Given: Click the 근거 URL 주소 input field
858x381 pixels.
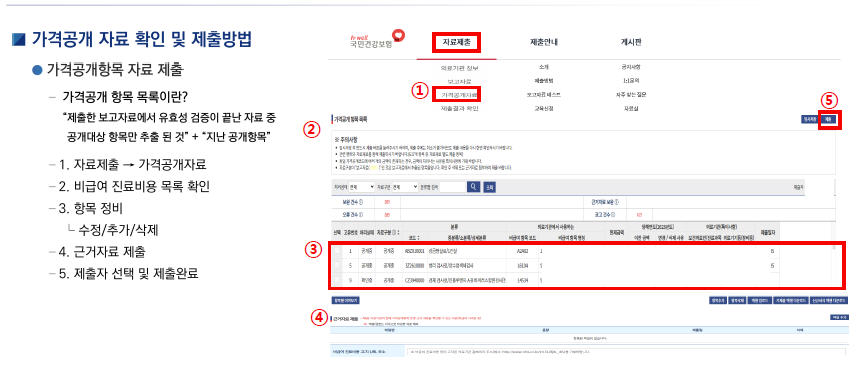Looking at the screenshot, I should pyautogui.click(x=627, y=351).
